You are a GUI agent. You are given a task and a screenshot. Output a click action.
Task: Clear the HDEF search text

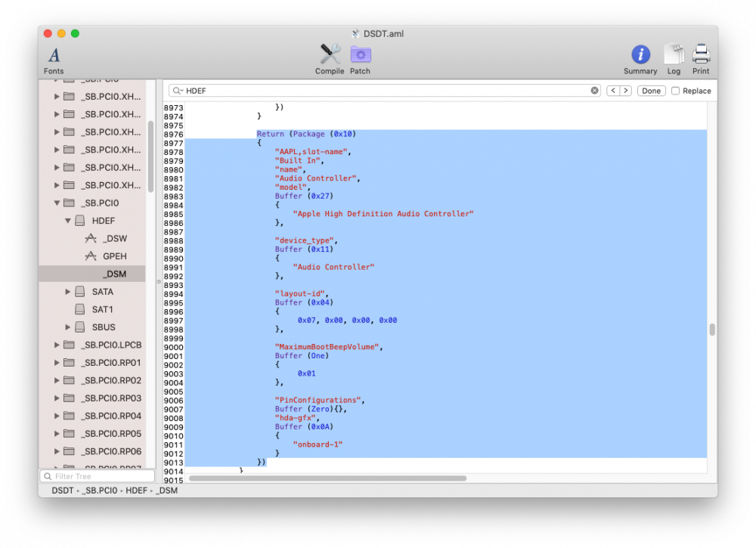(x=594, y=91)
